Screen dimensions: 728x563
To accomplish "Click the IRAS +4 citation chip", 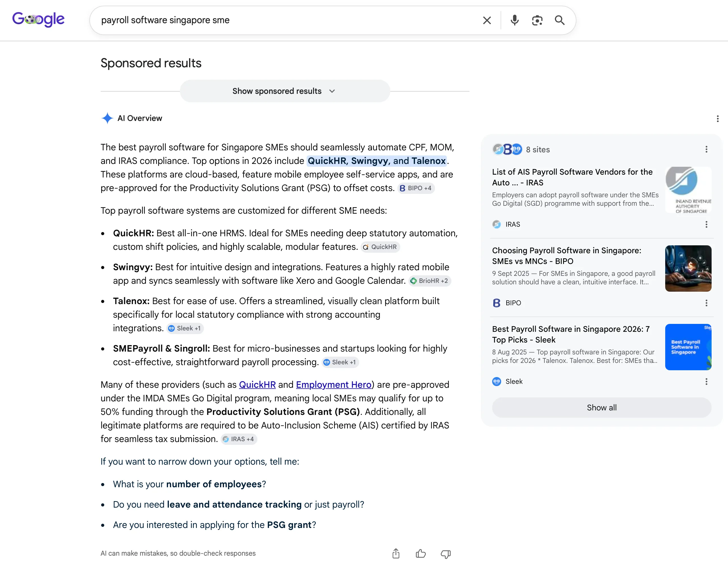I will coord(239,439).
